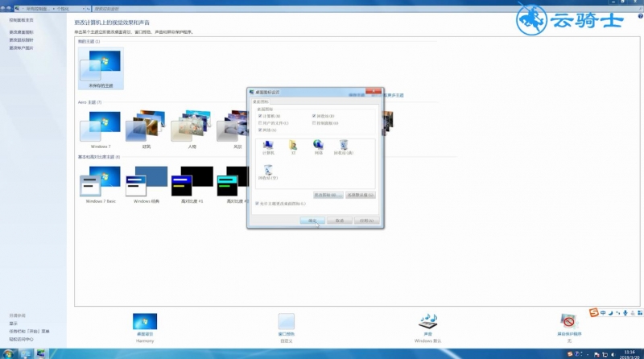Select the 人物 (Characters) theme
Image resolution: width=644 pixels, height=359 pixels.
tap(192, 129)
